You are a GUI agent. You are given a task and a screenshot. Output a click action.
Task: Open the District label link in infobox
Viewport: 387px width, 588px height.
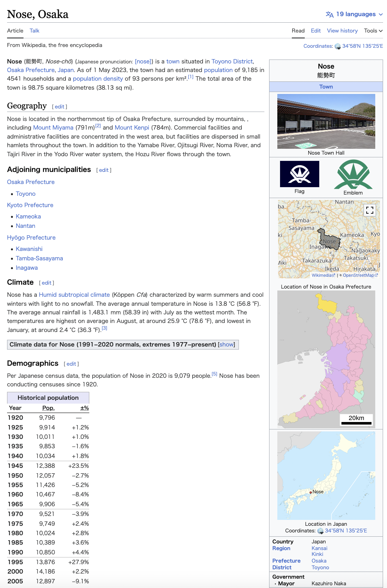[282, 568]
